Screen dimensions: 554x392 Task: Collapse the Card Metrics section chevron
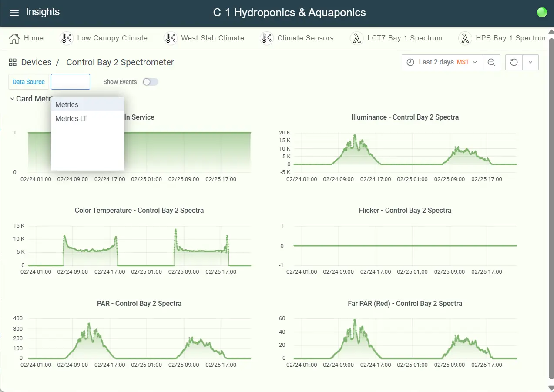[11, 99]
